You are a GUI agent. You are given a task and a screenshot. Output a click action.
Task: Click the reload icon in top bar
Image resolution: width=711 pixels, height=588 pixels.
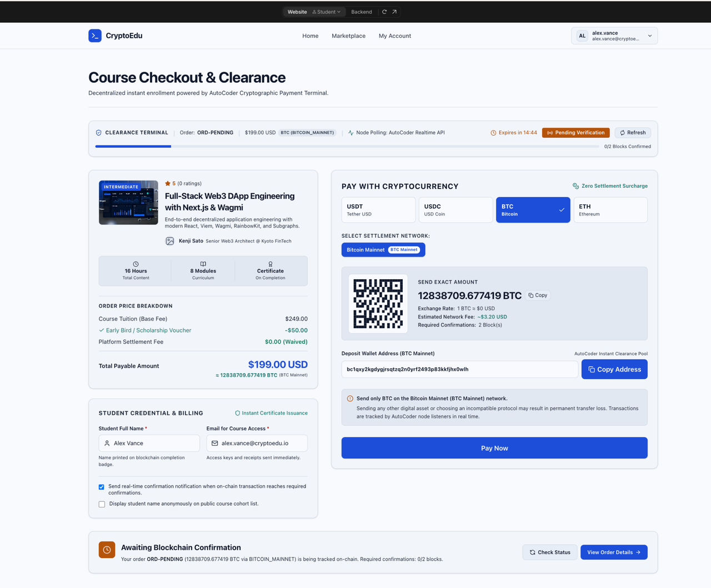point(384,12)
